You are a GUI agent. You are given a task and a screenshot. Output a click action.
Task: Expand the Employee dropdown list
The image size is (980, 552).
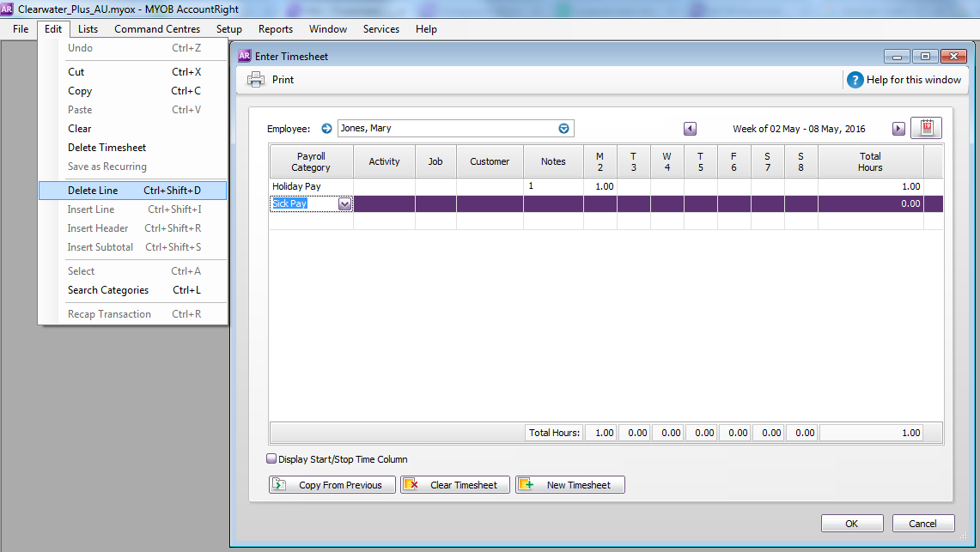(564, 129)
